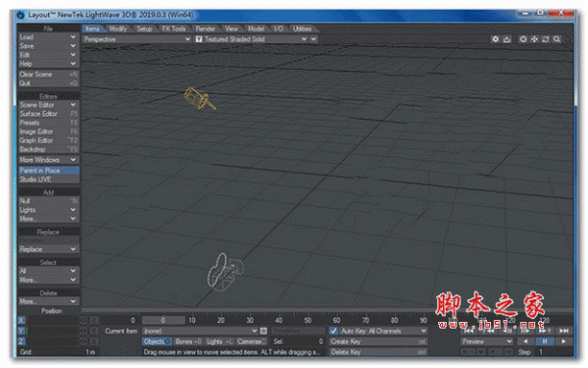Toggle the Auto Key checkbox
The width and height of the screenshot is (588, 368).
pos(333,331)
